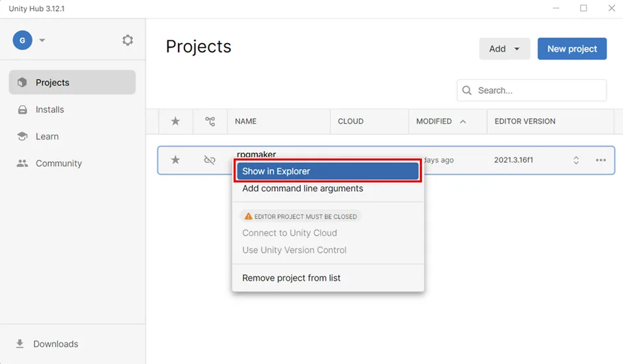Go to the Installs section

coord(50,110)
